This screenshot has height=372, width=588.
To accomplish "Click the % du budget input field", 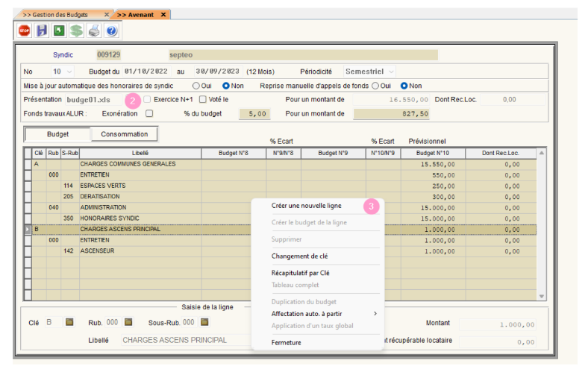I will point(253,114).
